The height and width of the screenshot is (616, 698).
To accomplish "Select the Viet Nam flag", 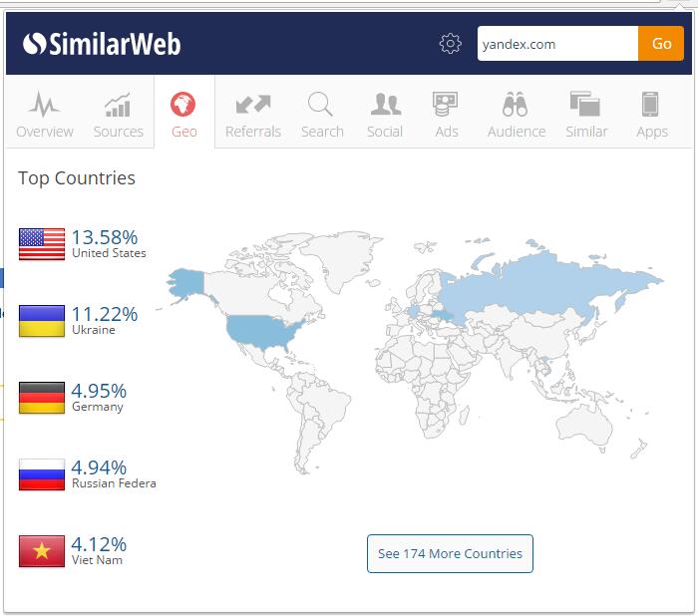I will [42, 551].
